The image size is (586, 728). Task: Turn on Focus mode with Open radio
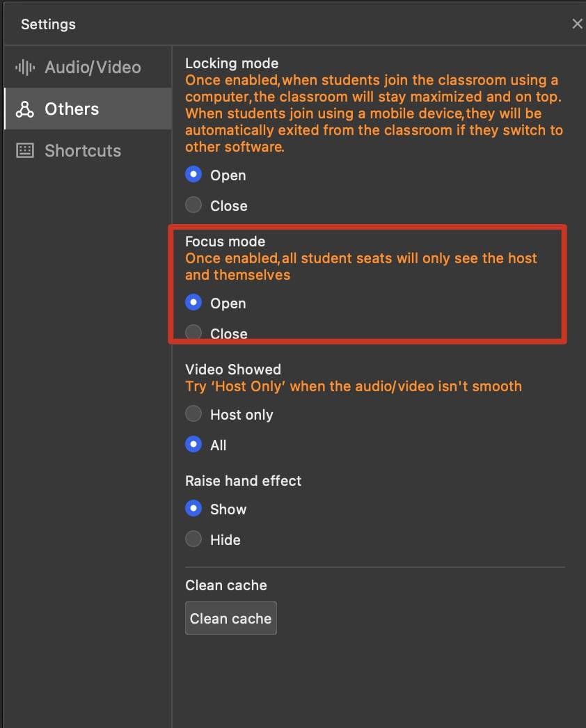pyautogui.click(x=193, y=303)
